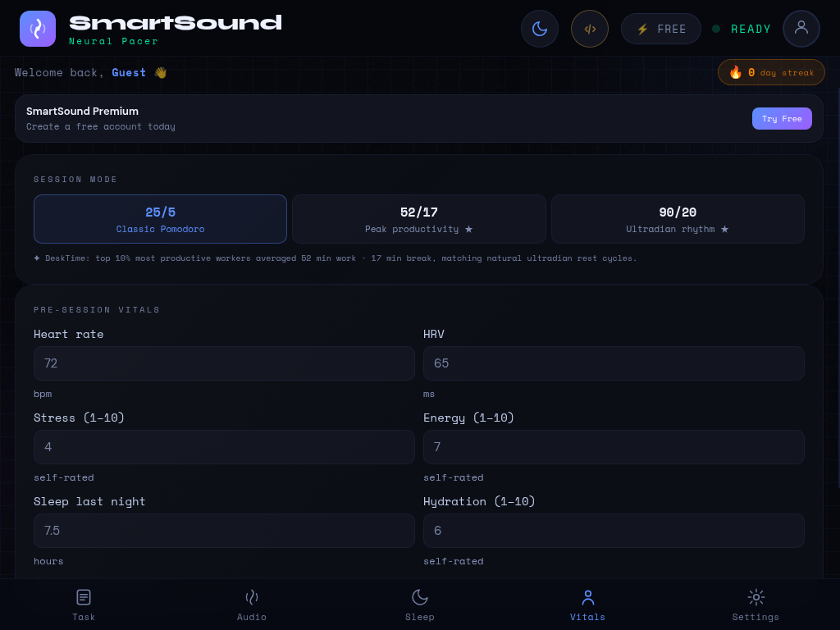Open the Sleep tab in bottom navigation
The image size is (840, 630).
click(x=419, y=605)
